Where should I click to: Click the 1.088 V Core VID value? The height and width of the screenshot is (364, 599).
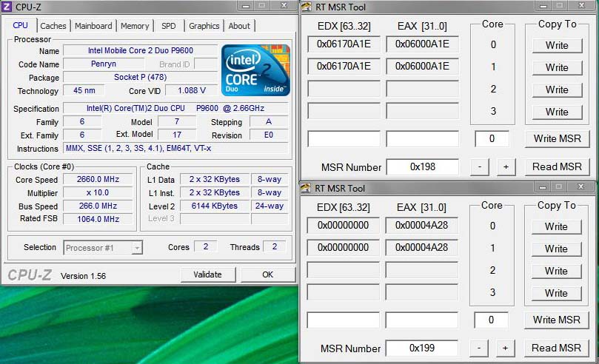191,90
